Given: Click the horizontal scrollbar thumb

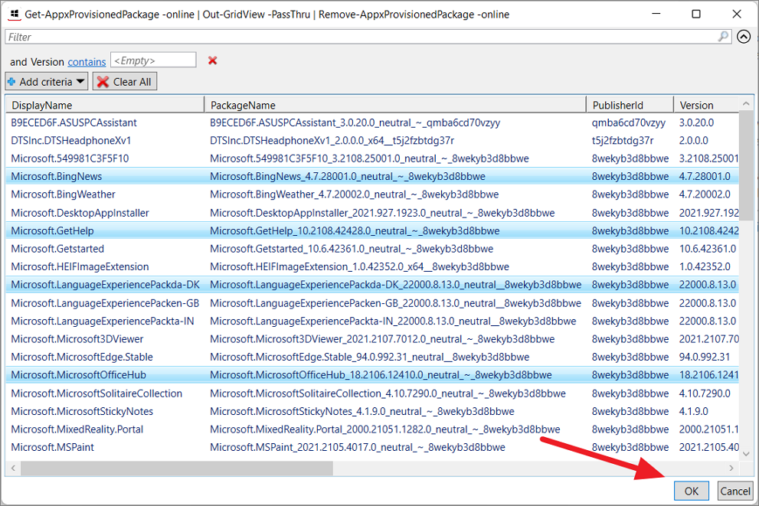Looking at the screenshot, I should click(x=177, y=468).
